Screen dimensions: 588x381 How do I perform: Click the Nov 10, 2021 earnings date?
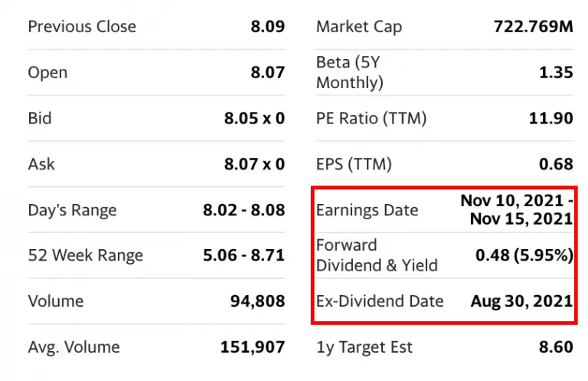point(512,201)
